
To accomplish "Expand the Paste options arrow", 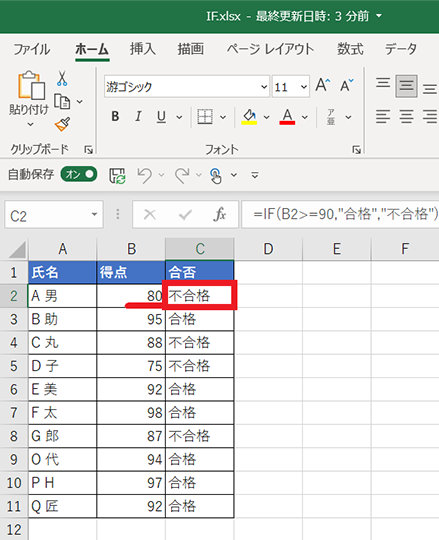I will click(x=30, y=124).
